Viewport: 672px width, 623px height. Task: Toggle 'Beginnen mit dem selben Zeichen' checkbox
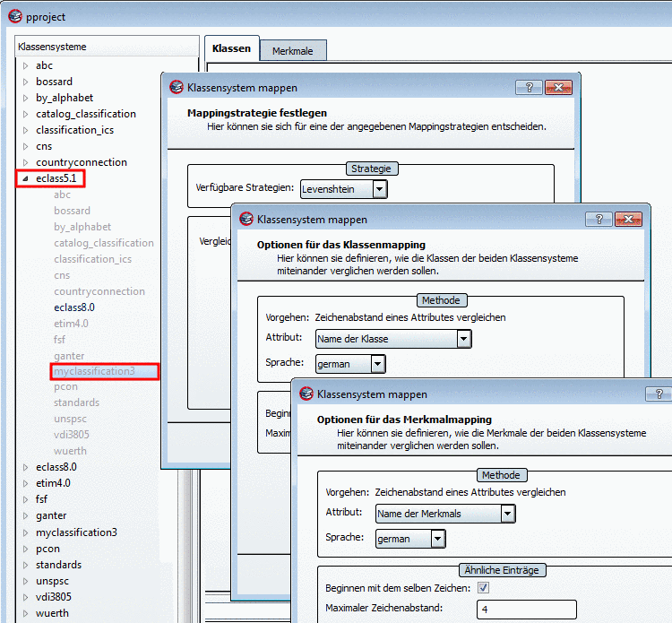(483, 587)
